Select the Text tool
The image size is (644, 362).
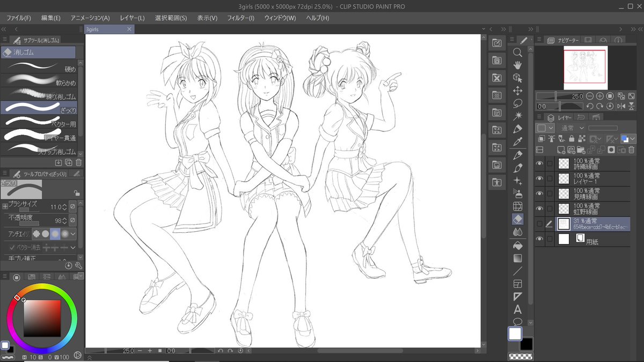[x=518, y=309]
